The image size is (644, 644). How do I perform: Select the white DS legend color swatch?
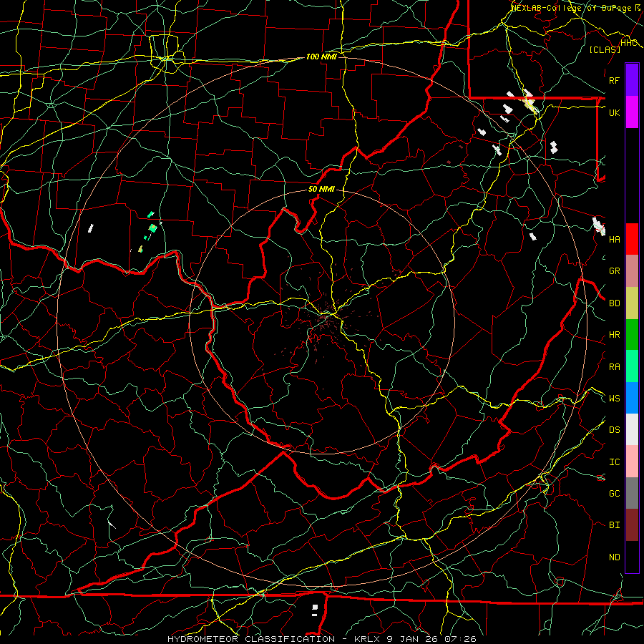click(x=632, y=429)
